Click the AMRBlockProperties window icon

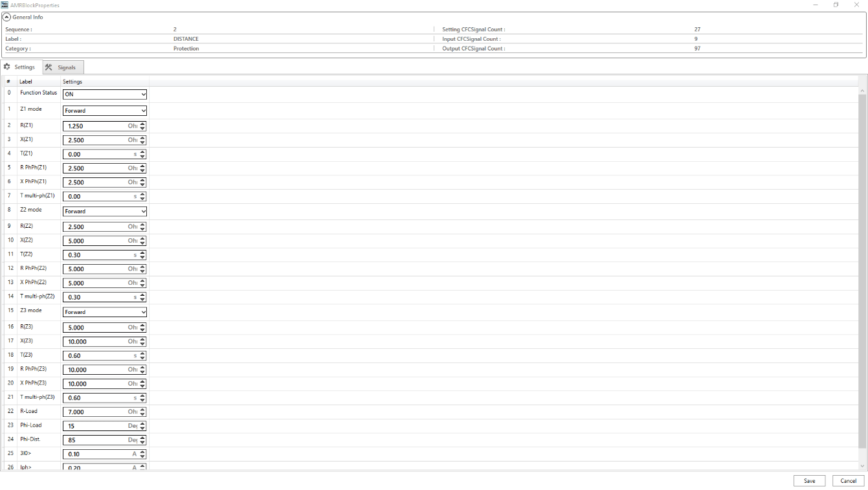tap(5, 5)
